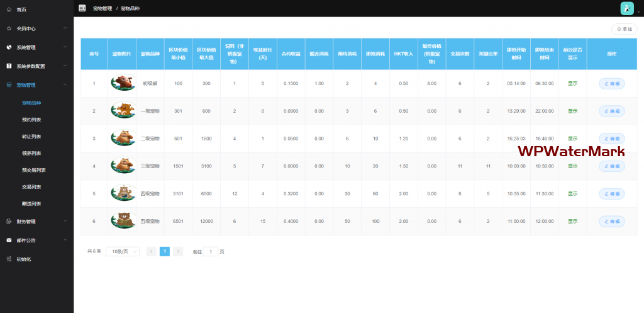Toggle sidebar with the top-left collapse icon

point(82,8)
